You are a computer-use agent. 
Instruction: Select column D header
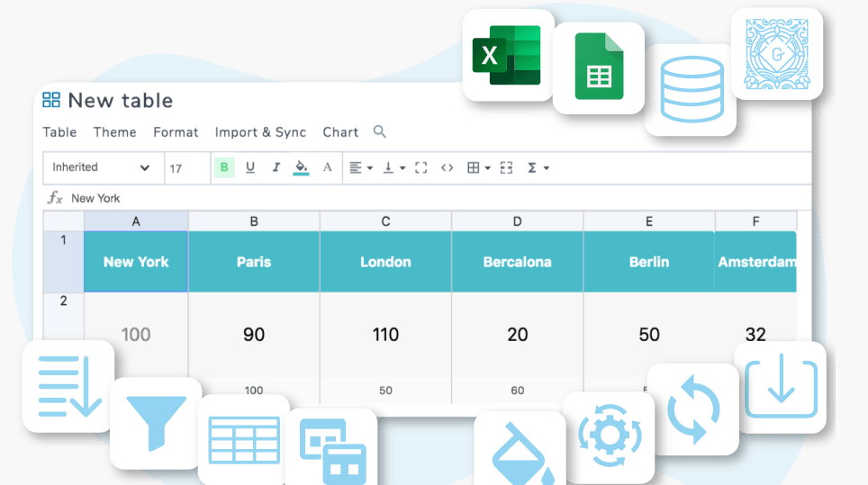coord(518,221)
